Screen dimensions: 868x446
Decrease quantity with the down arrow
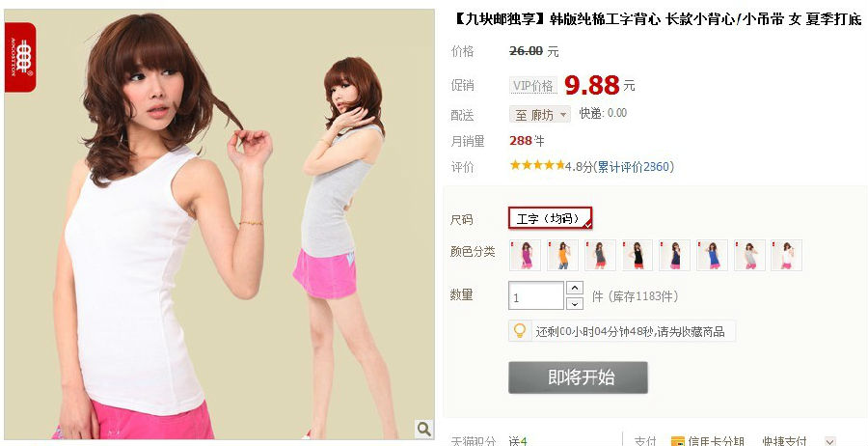575,303
